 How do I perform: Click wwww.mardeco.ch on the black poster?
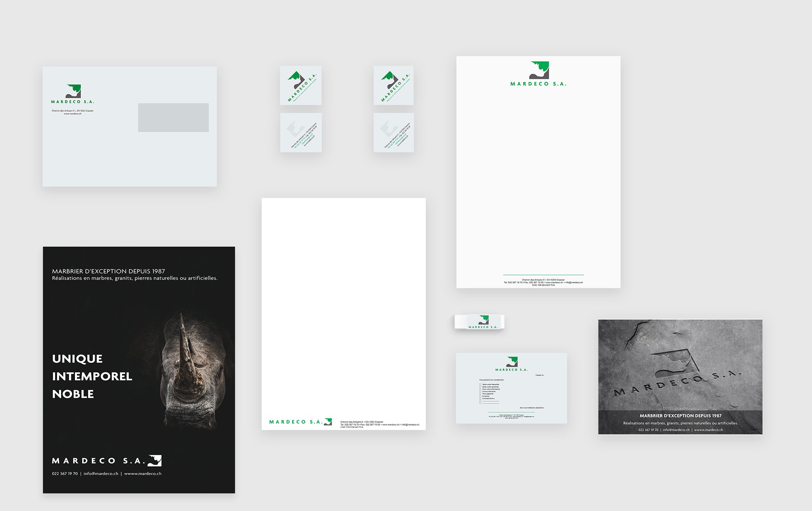coord(143,474)
